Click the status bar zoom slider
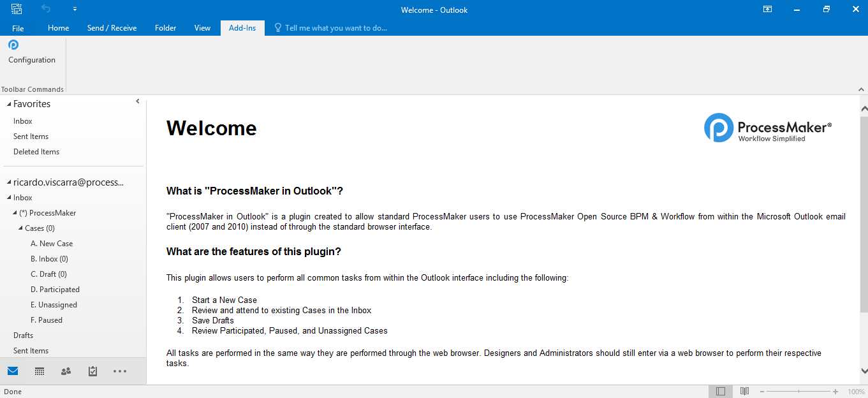 coord(799,391)
